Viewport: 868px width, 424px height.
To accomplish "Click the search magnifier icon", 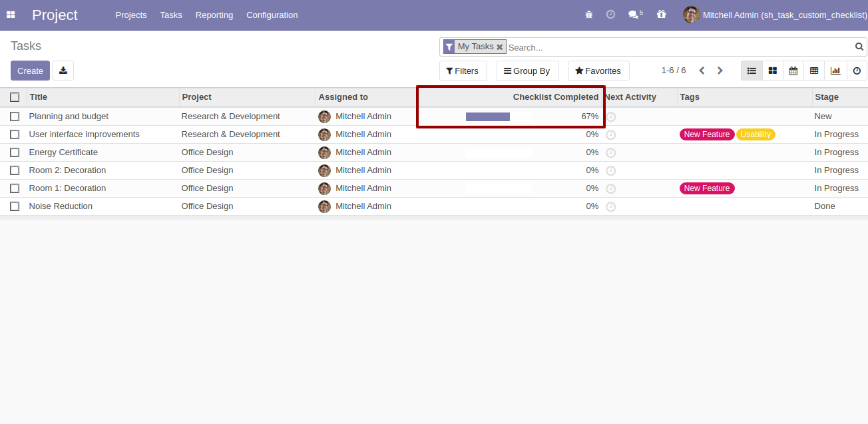I will 859,47.
